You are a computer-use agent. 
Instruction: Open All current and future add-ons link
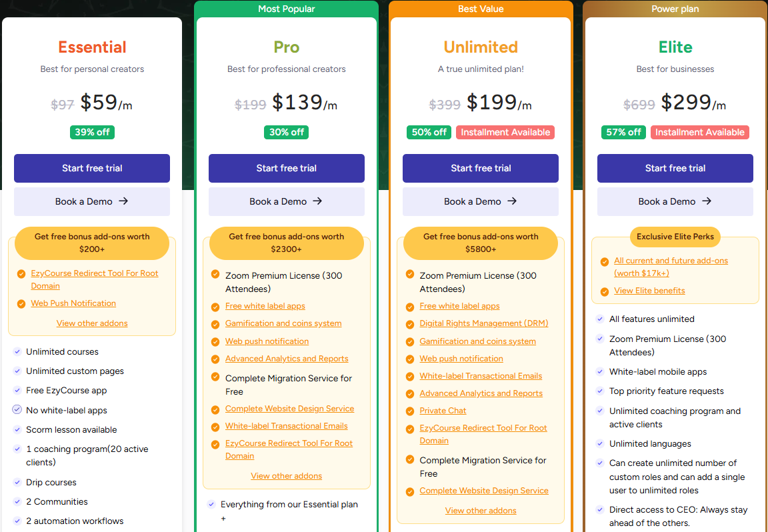671,267
